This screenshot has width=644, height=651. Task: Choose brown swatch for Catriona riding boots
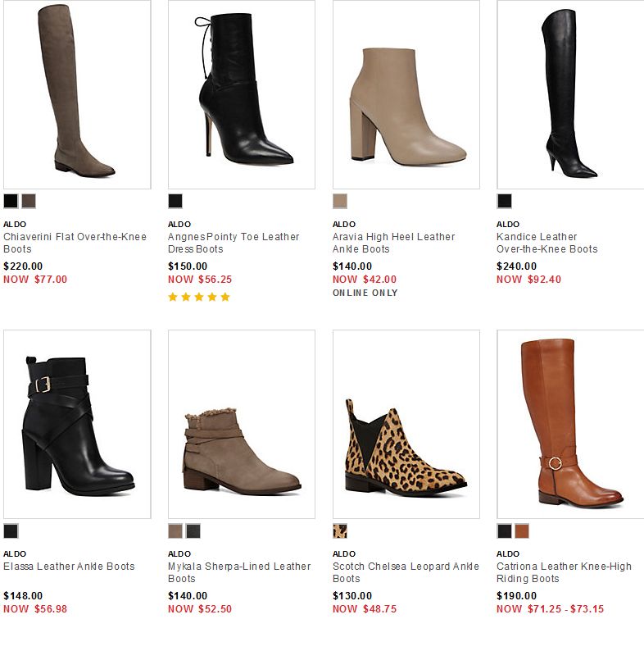click(522, 531)
